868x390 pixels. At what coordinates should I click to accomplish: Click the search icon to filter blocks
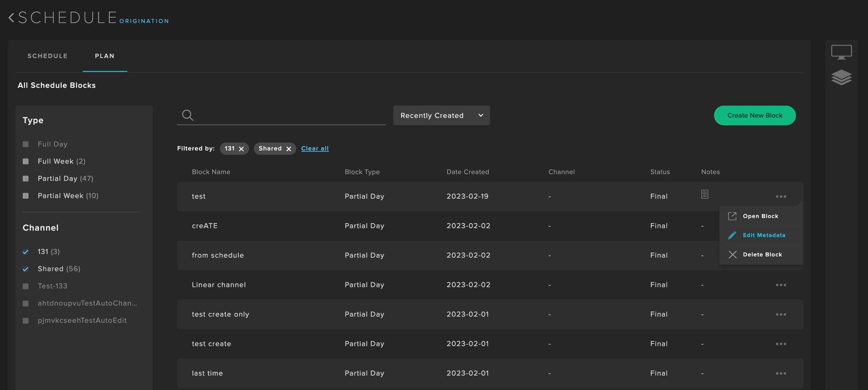coord(188,115)
